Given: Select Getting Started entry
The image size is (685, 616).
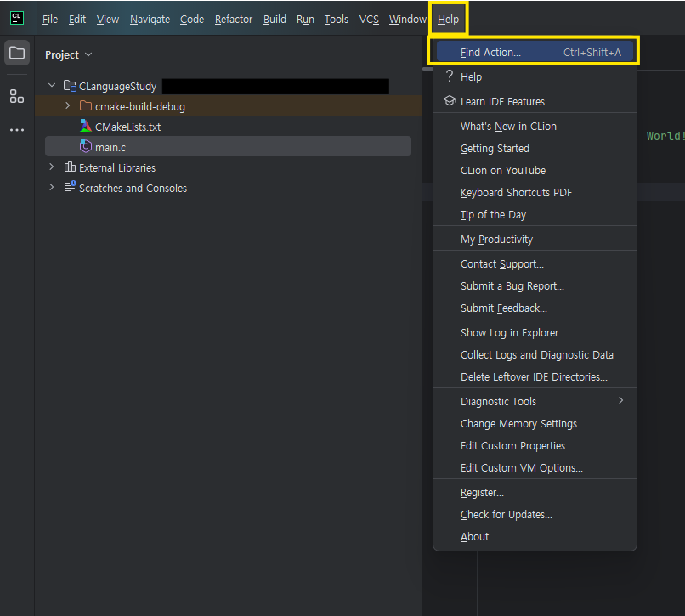Looking at the screenshot, I should click(x=535, y=148).
